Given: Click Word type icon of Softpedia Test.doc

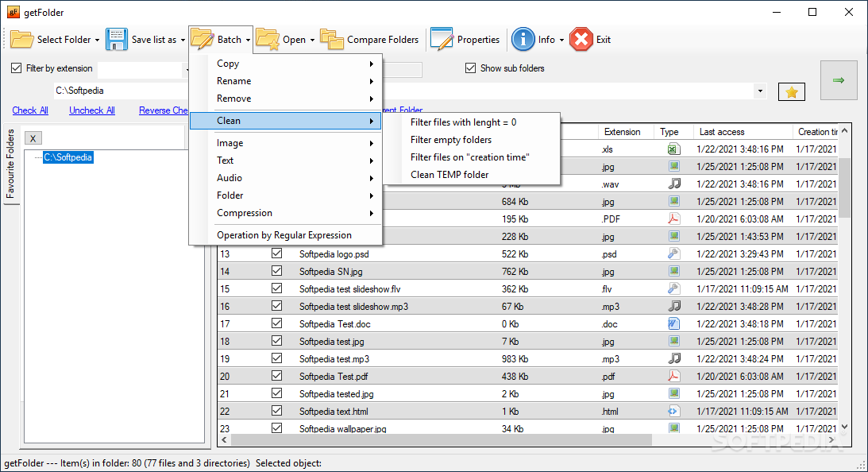Looking at the screenshot, I should [673, 323].
